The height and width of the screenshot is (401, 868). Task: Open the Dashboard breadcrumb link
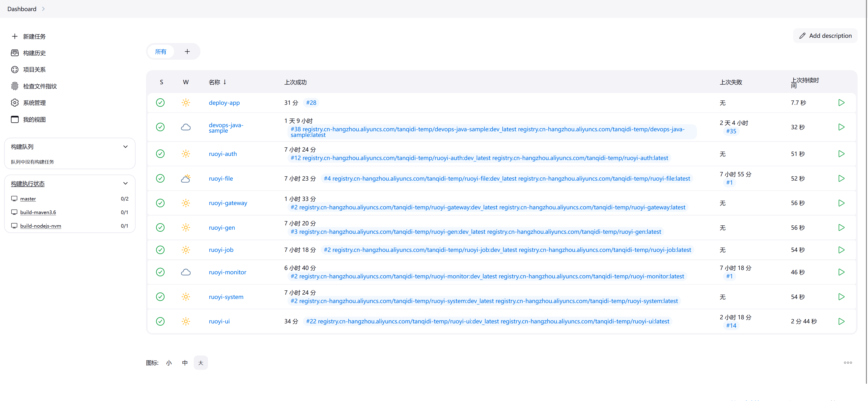pyautogui.click(x=22, y=9)
